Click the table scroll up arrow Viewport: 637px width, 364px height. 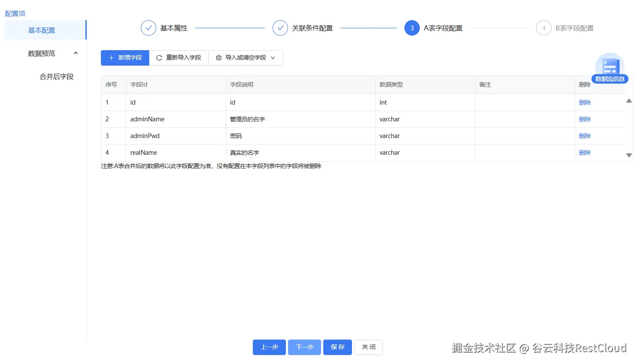tap(629, 101)
